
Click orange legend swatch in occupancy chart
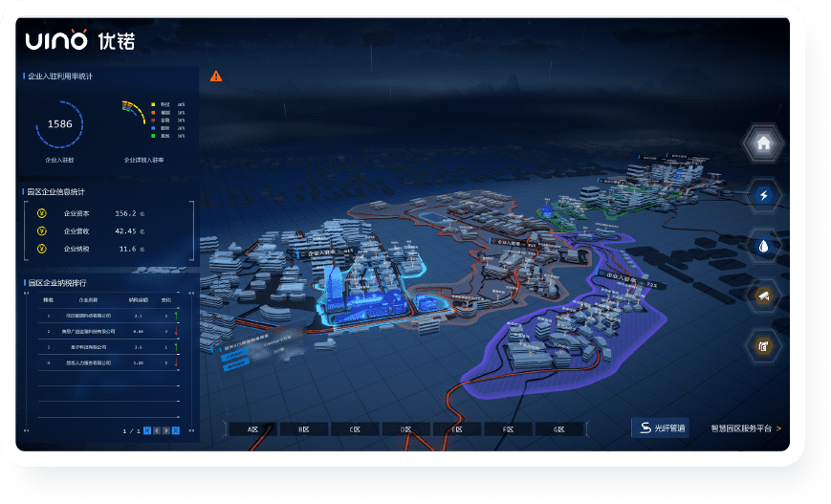click(x=153, y=112)
